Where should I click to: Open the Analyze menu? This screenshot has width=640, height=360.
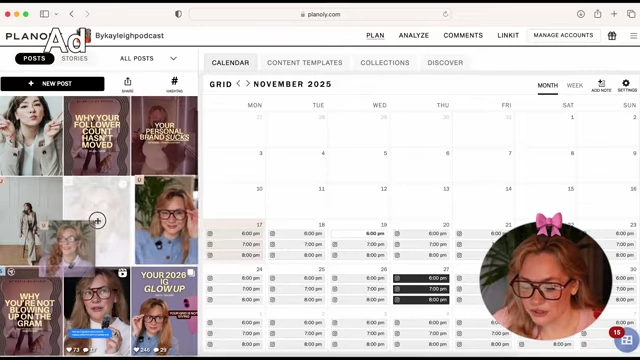pos(413,36)
